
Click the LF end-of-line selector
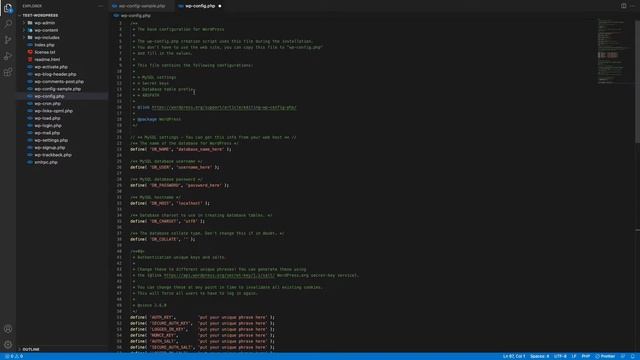click(574, 356)
